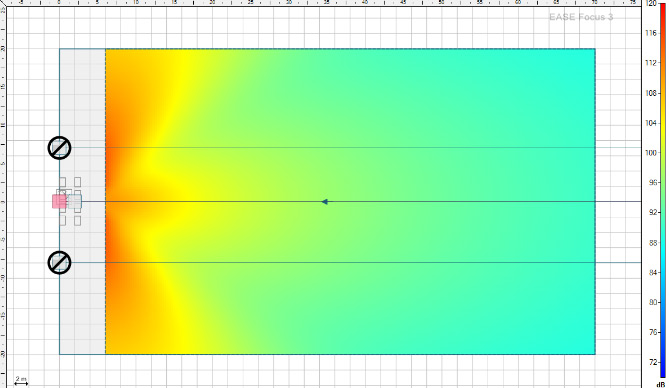Select the bottommost right small grey speaker box
669x388 pixels.
pos(77,221)
